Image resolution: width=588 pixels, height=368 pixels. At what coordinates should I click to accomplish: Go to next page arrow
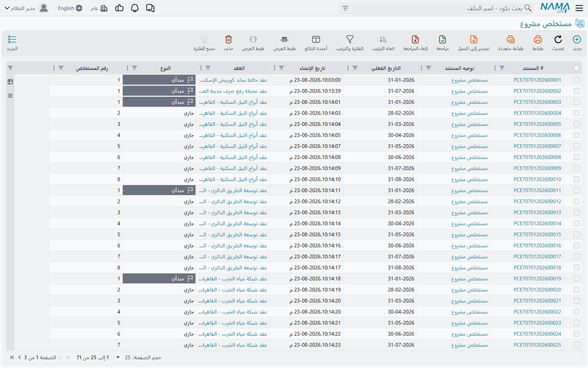pyautogui.click(x=19, y=357)
